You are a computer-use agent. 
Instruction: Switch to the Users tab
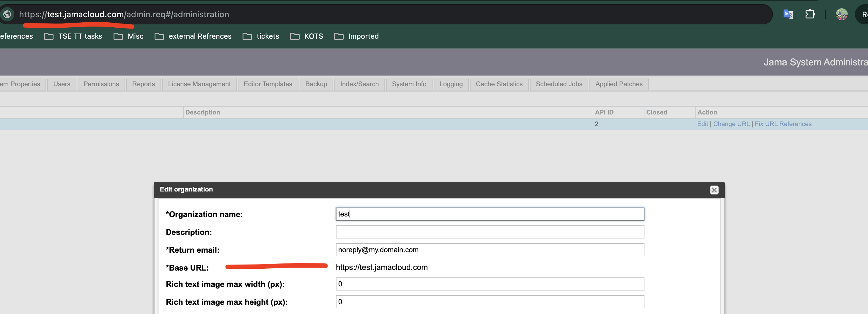point(62,84)
